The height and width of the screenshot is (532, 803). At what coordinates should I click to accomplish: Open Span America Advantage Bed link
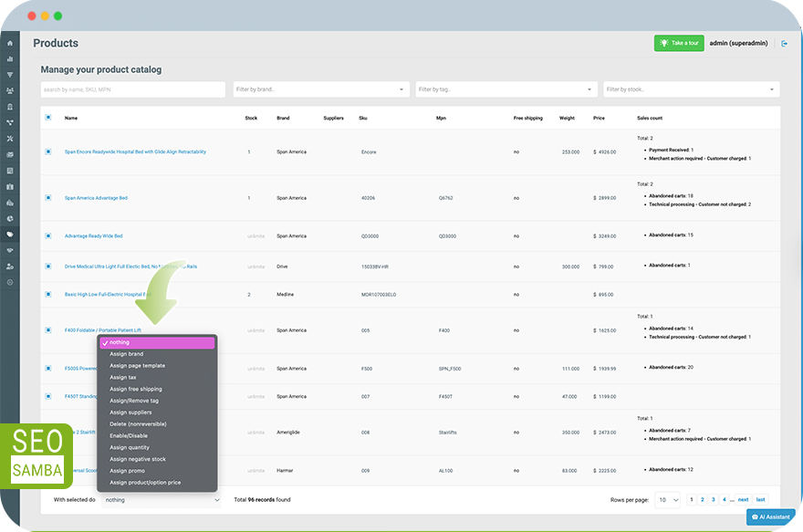[96, 198]
